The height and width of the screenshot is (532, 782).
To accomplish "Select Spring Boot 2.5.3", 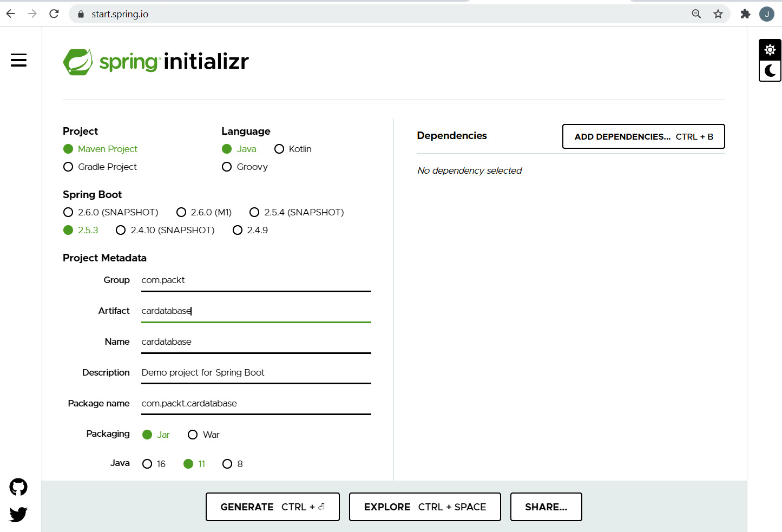I will tap(81, 230).
